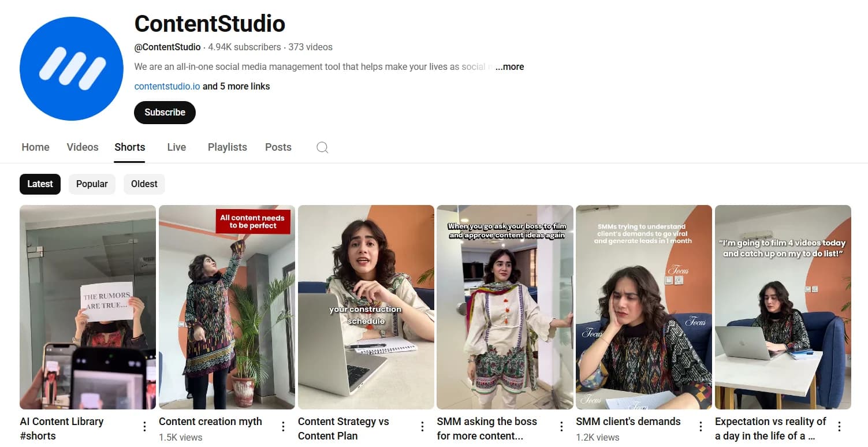Open more options for SMM asking the boss short
This screenshot has height=447, width=868.
coord(561,427)
